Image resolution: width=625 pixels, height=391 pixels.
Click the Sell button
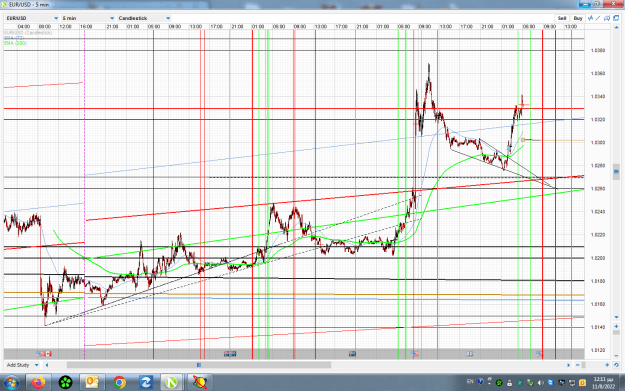562,18
